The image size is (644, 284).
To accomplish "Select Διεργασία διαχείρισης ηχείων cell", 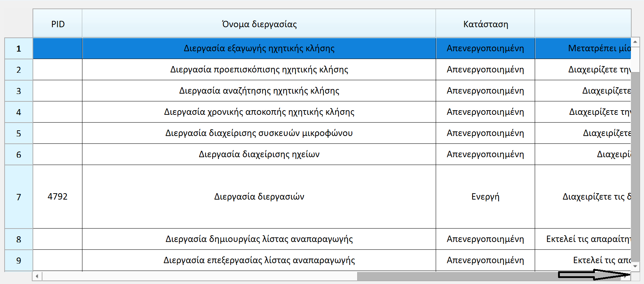I will point(259,154).
